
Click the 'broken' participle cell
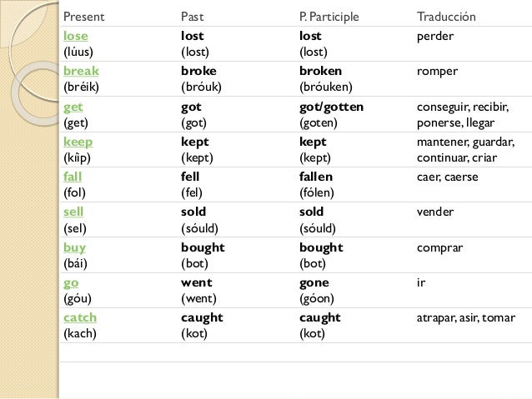(x=320, y=72)
